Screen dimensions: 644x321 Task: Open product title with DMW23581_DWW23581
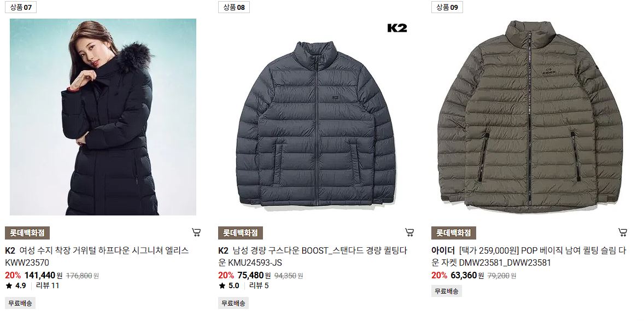(x=529, y=256)
